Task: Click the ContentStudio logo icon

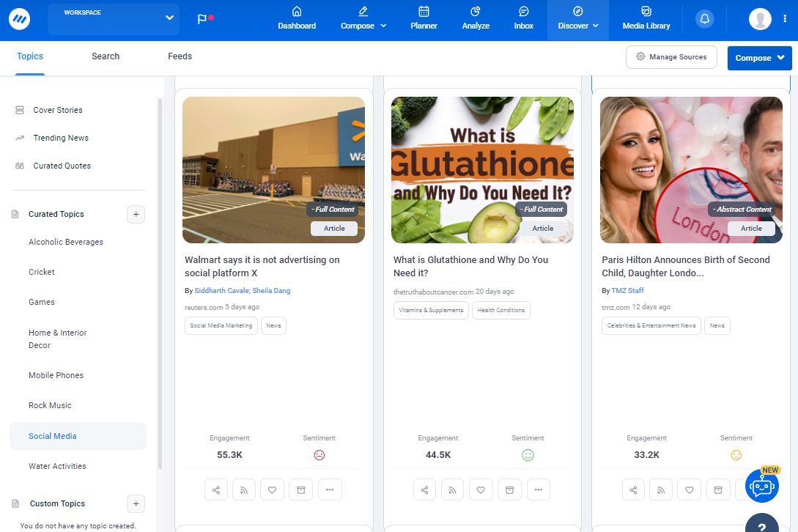Action: tap(19, 19)
